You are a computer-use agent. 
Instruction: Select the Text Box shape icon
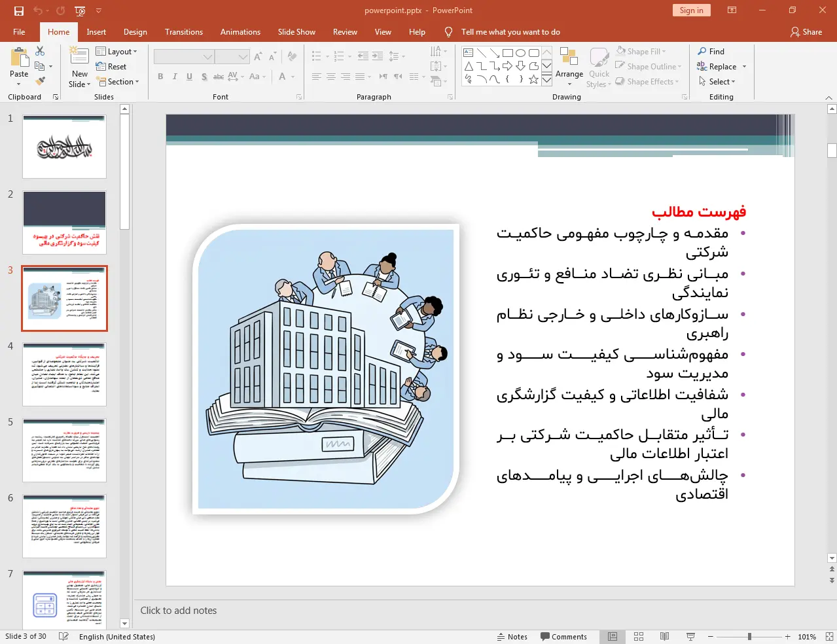(469, 53)
